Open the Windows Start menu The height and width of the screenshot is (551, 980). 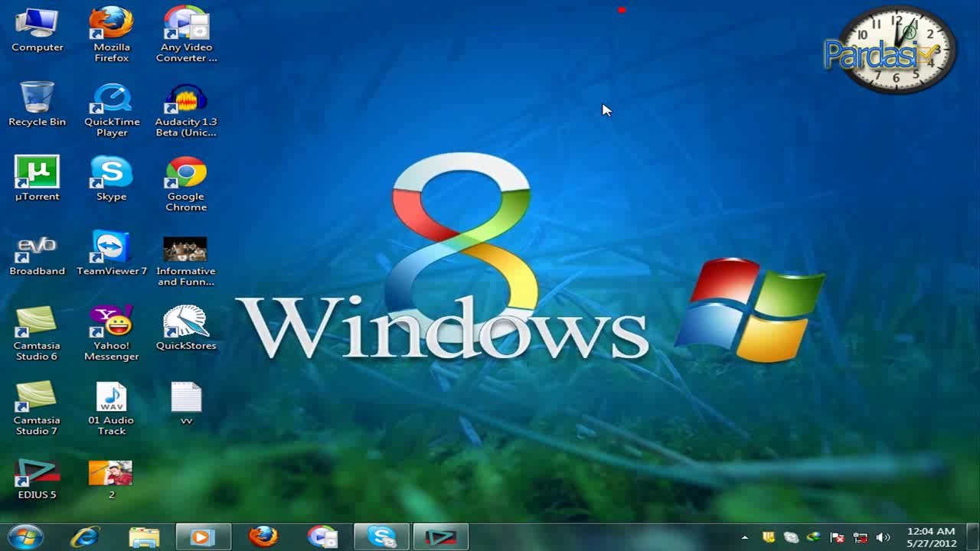click(x=26, y=536)
